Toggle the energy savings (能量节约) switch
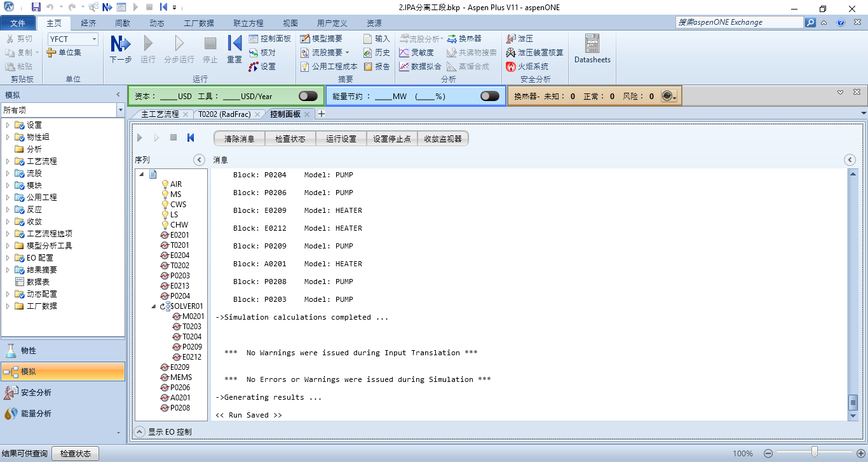 [490, 96]
